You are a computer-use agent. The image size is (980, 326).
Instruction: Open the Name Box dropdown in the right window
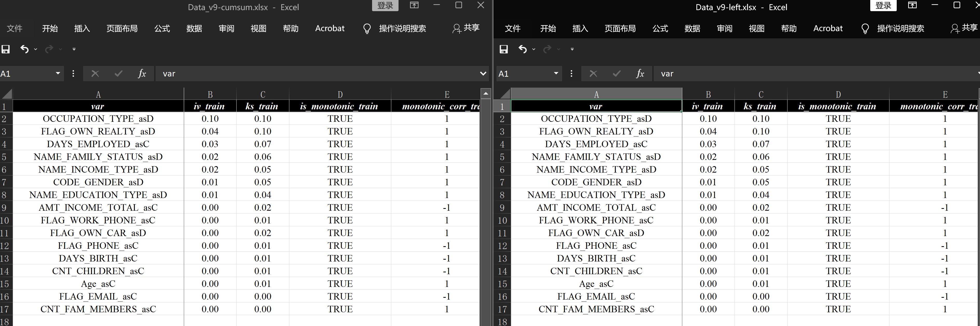tap(556, 73)
